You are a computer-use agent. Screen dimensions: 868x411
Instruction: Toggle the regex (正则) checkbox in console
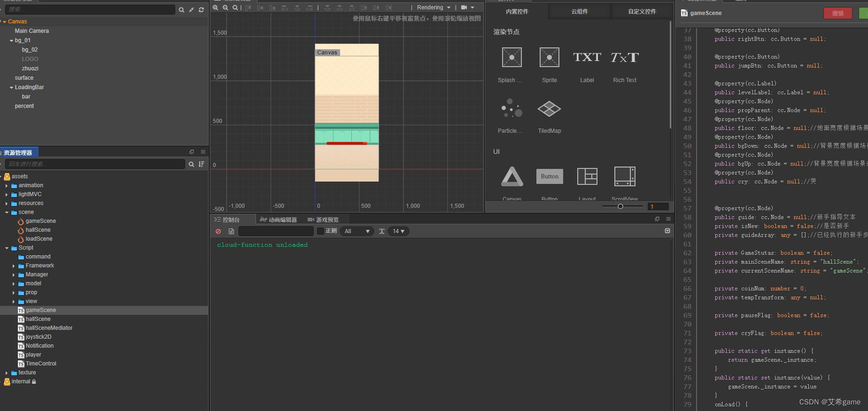coord(320,231)
